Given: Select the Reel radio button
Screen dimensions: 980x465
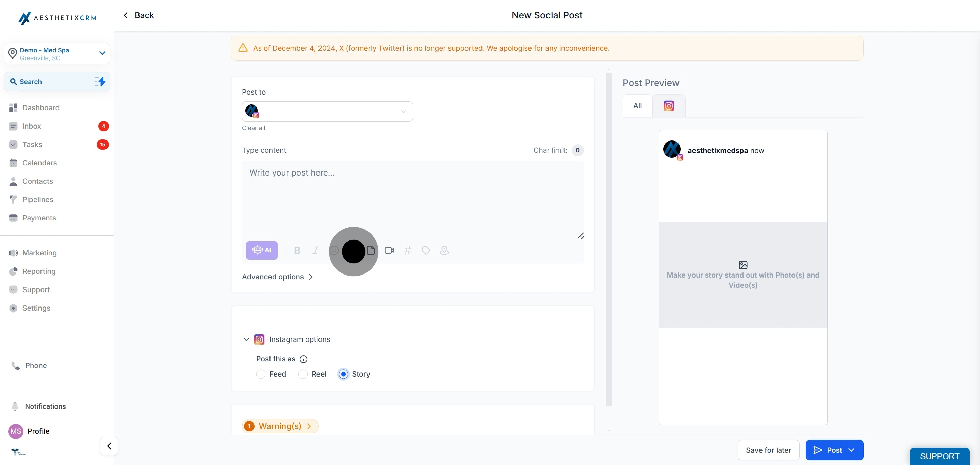Looking at the screenshot, I should 303,374.
